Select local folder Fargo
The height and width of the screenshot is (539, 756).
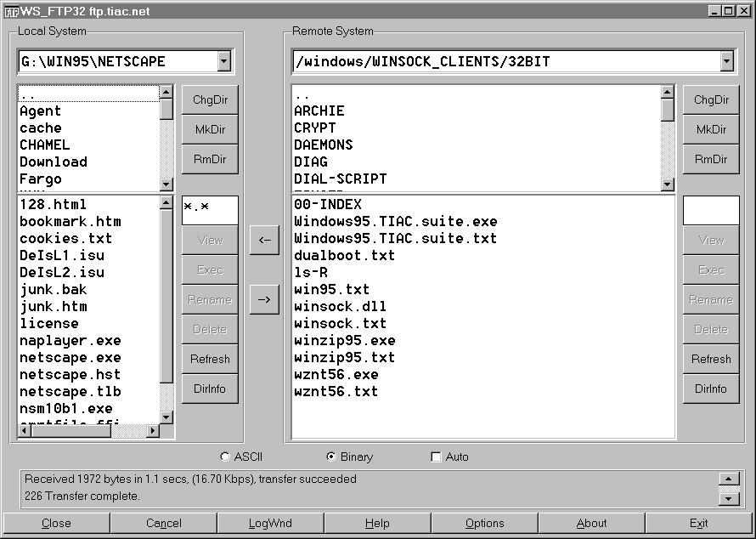click(x=88, y=179)
